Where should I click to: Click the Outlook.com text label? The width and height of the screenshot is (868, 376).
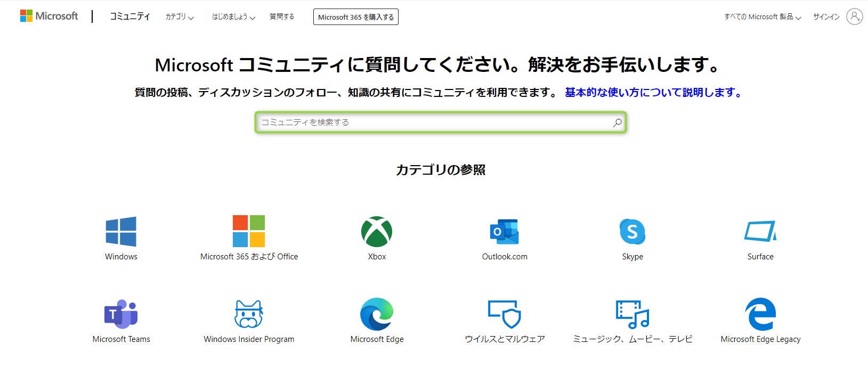(x=505, y=257)
